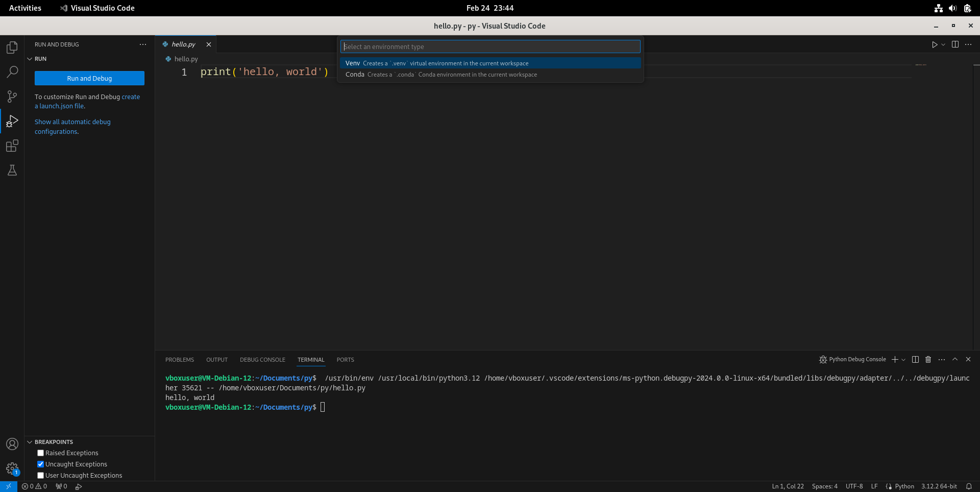Open launch profile dropdown next to new terminal
This screenshot has height=492, width=980.
point(903,360)
